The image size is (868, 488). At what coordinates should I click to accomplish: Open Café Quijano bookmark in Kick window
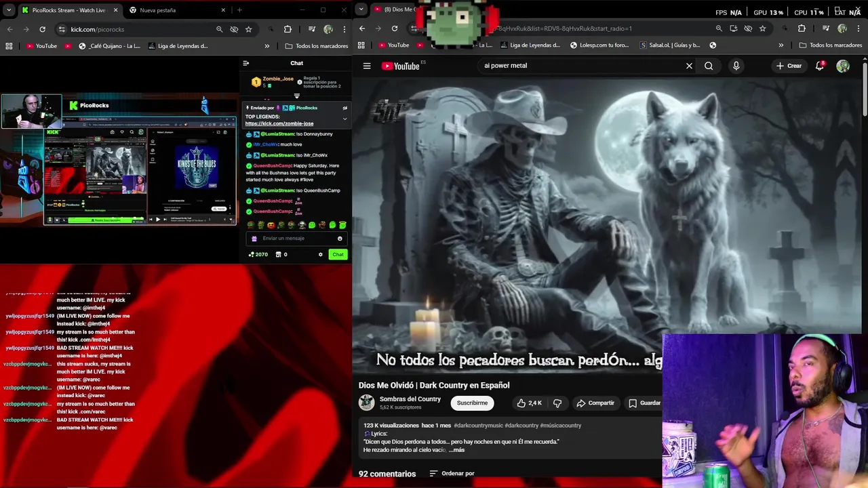pos(109,46)
